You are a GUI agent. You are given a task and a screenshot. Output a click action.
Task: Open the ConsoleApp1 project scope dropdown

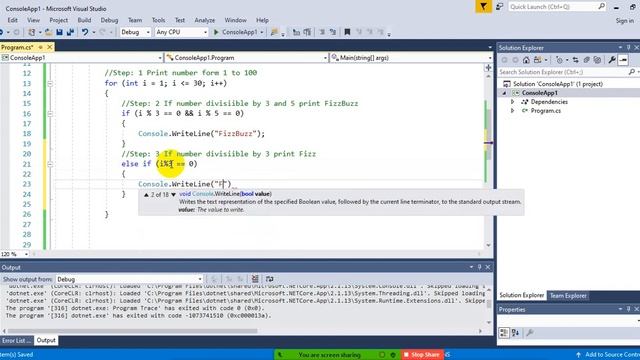tap(82, 58)
